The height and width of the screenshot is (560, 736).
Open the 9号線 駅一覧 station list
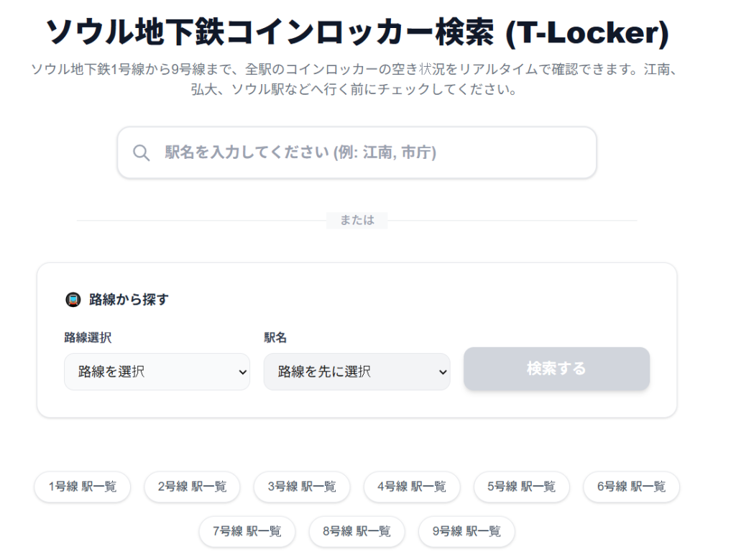click(x=467, y=532)
